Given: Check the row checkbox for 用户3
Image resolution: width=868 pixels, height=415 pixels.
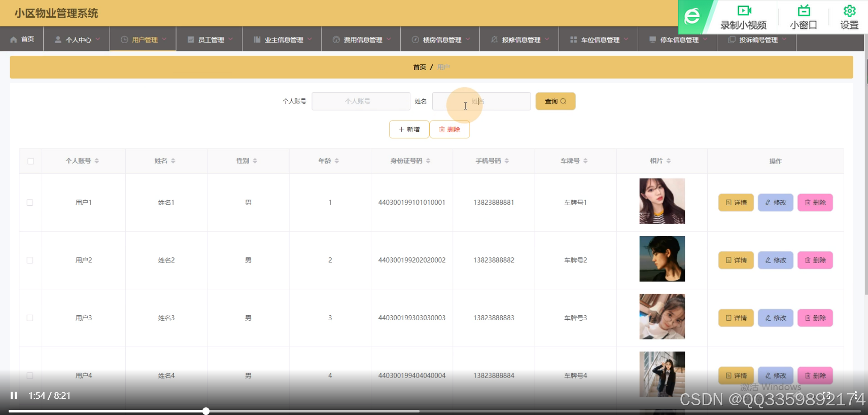Looking at the screenshot, I should click(x=30, y=318).
